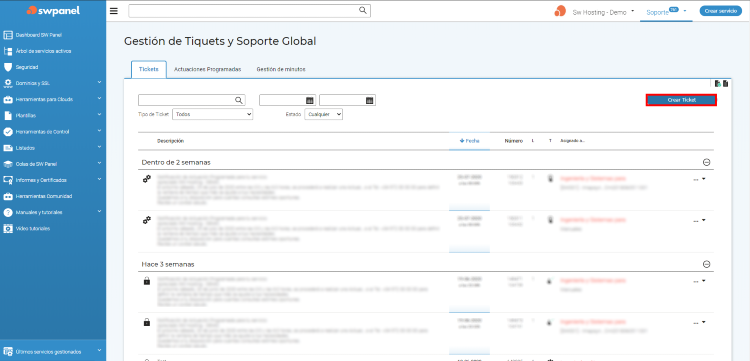Viewport: 750px width, 361px height.
Task: Focus the ticket search text field
Action: tap(191, 100)
